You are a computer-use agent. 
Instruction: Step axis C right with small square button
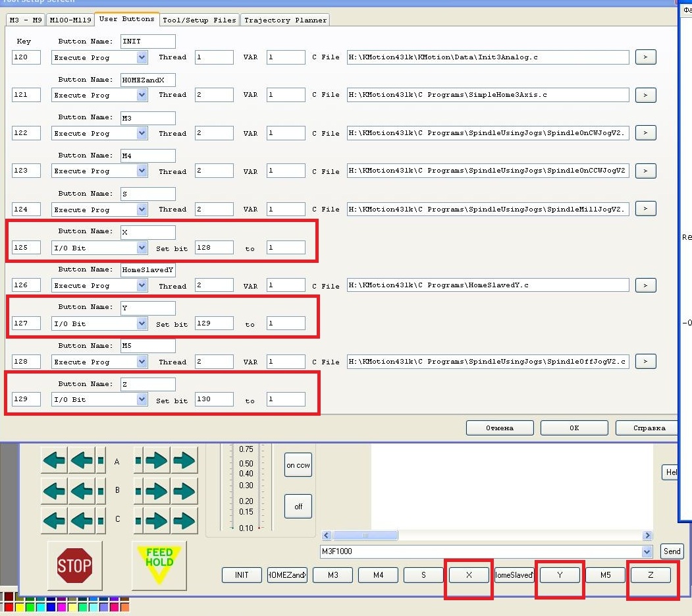[138, 520]
